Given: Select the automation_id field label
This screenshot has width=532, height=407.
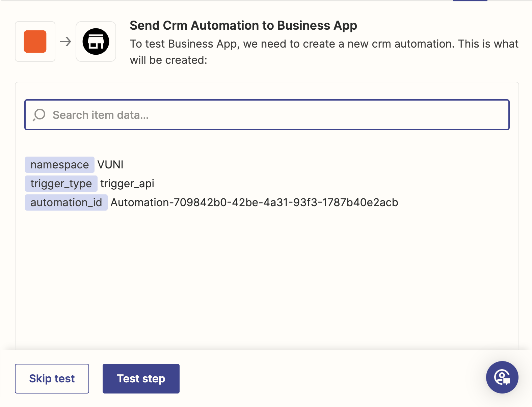Looking at the screenshot, I should click(66, 202).
